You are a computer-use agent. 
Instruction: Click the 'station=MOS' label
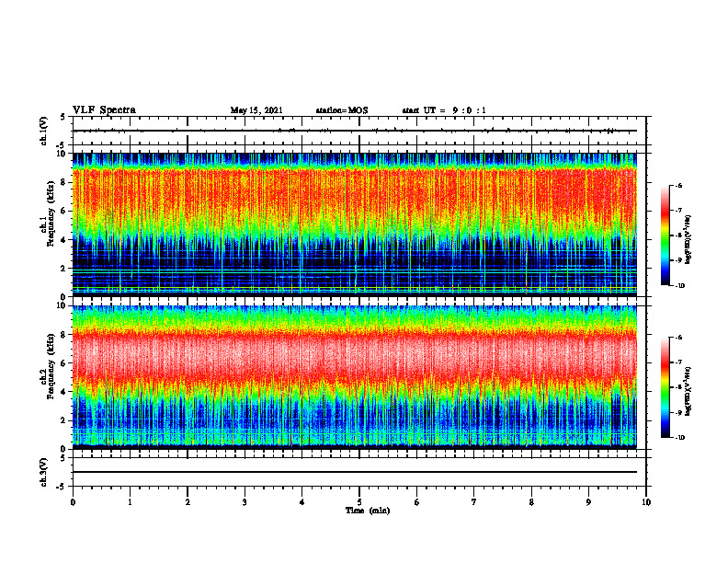tap(342, 110)
